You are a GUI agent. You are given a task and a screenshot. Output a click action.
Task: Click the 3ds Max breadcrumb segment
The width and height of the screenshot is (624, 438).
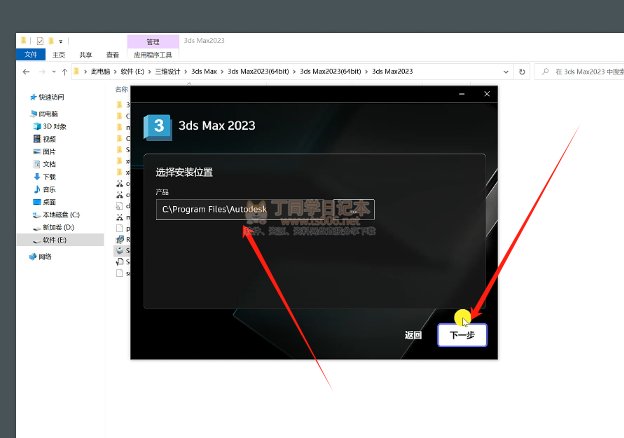coord(204,72)
